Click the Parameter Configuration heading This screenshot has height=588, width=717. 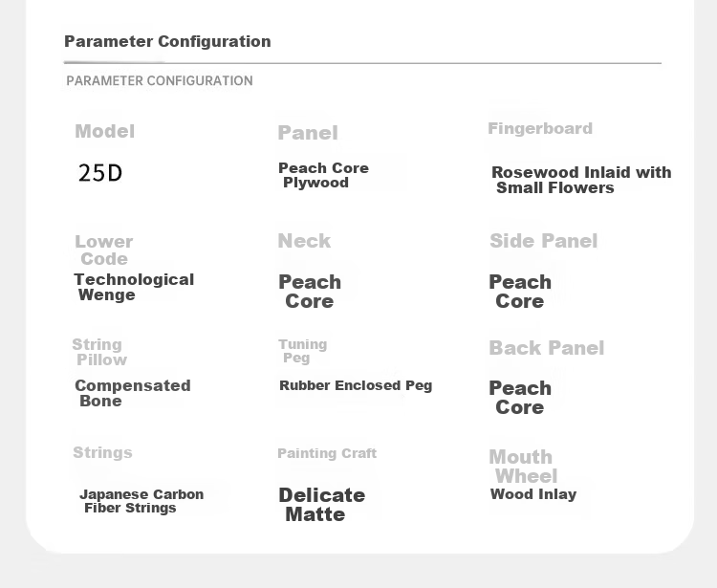click(x=167, y=42)
